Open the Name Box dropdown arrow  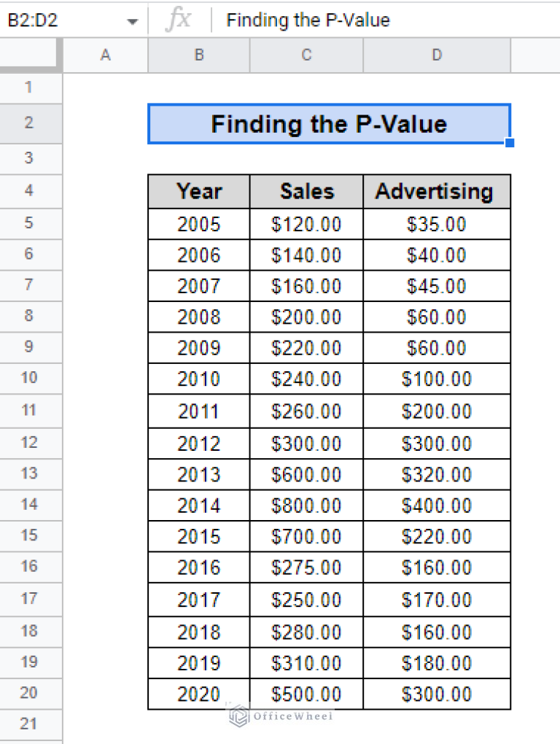[132, 21]
